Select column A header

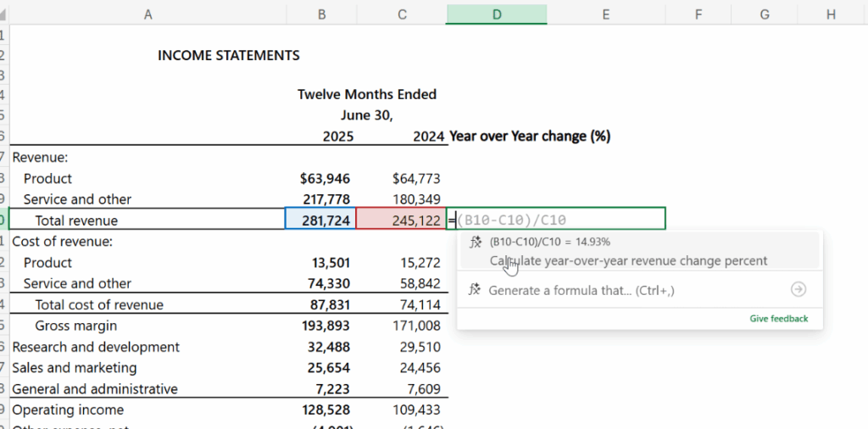(147, 14)
